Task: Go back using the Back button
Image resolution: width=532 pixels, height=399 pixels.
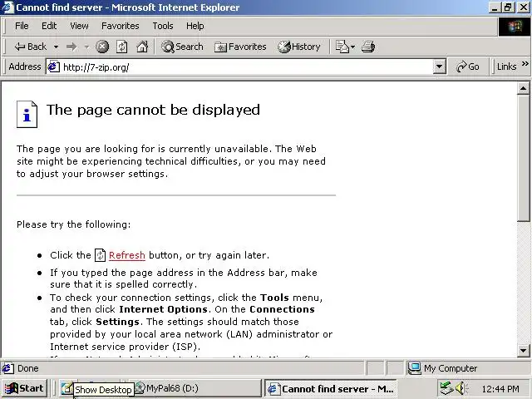Action: coord(31,47)
